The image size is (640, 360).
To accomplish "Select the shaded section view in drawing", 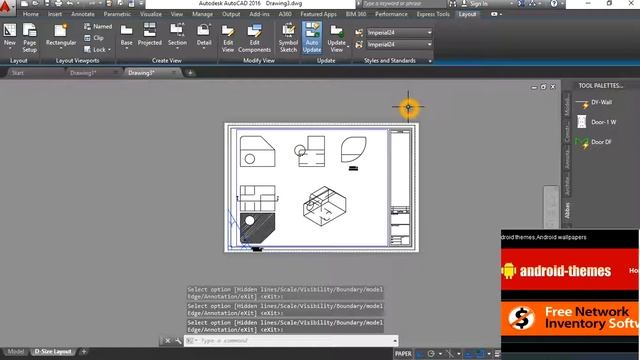I will (x=257, y=229).
